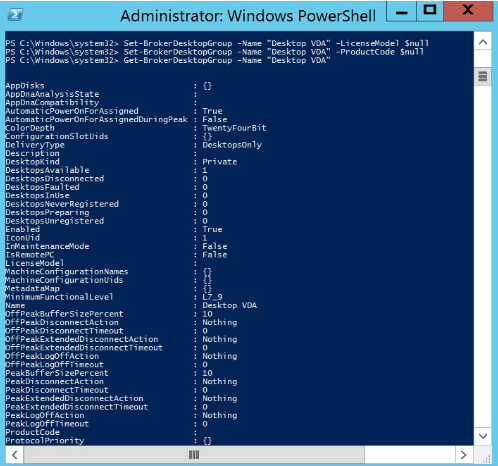Click the AppDnaCompatibility property
The width and height of the screenshot is (498, 466).
click(x=52, y=103)
